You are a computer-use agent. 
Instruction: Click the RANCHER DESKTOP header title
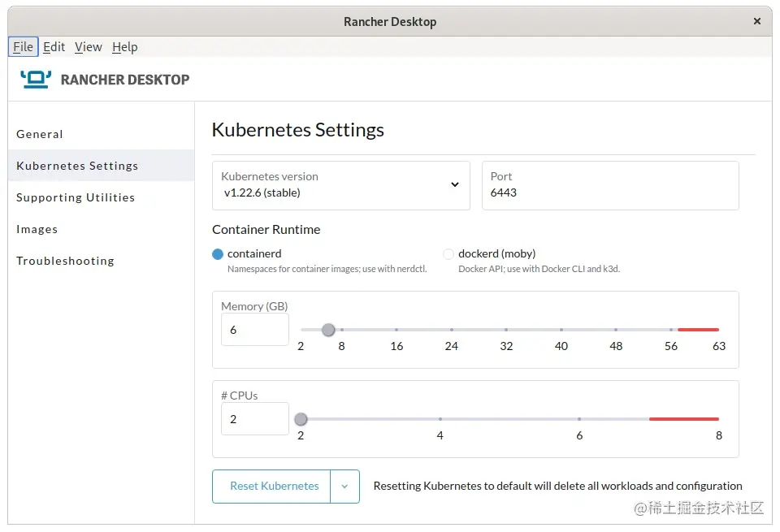(125, 80)
